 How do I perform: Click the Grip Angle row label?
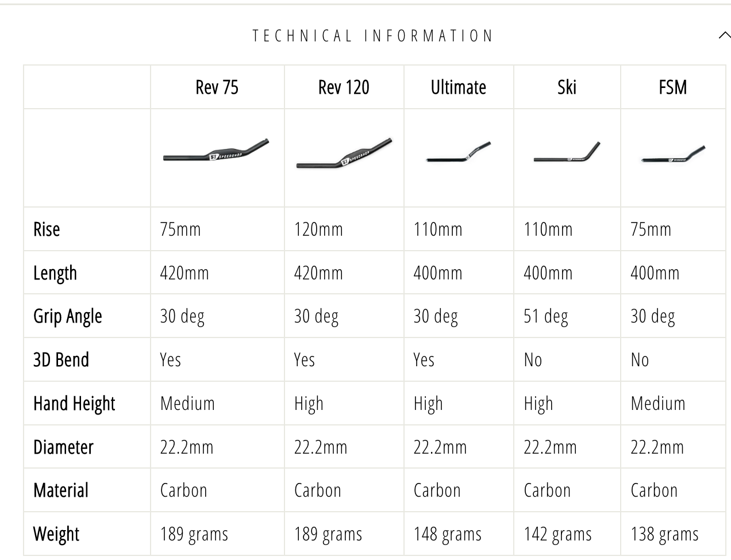pyautogui.click(x=68, y=317)
